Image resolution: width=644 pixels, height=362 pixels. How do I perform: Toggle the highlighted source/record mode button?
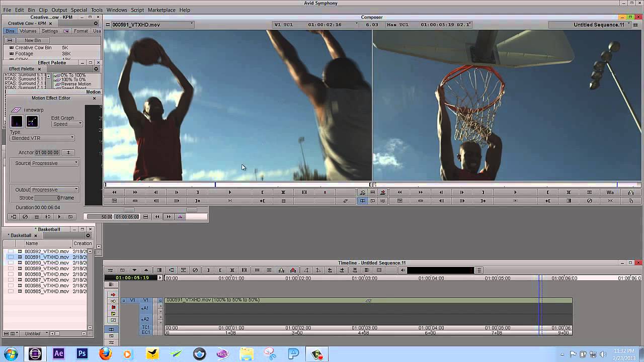coord(362,201)
